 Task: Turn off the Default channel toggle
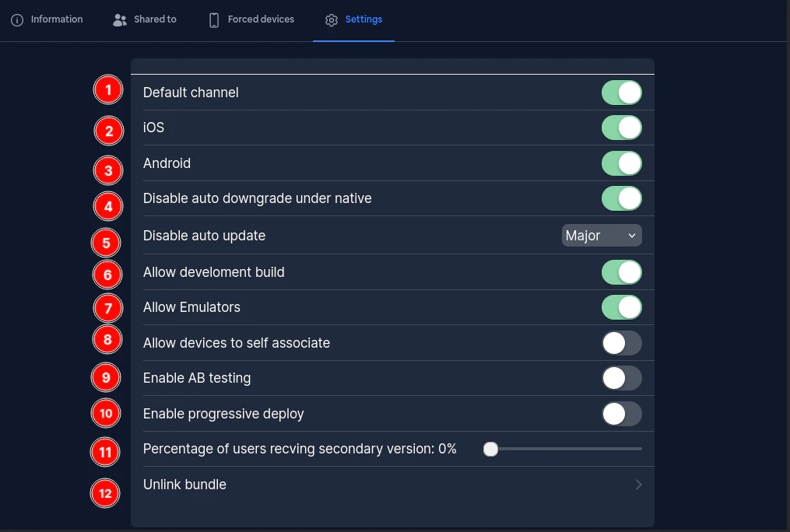tap(621, 93)
